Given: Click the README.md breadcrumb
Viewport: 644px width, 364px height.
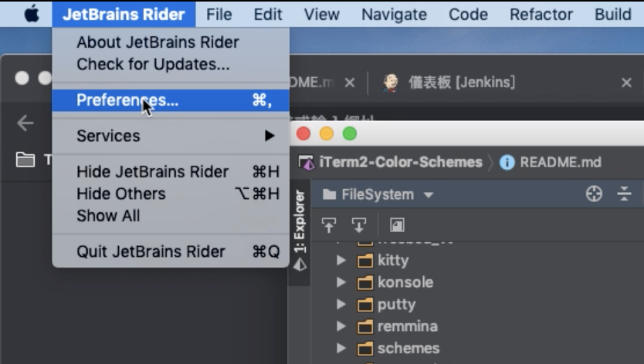Looking at the screenshot, I should point(561,162).
